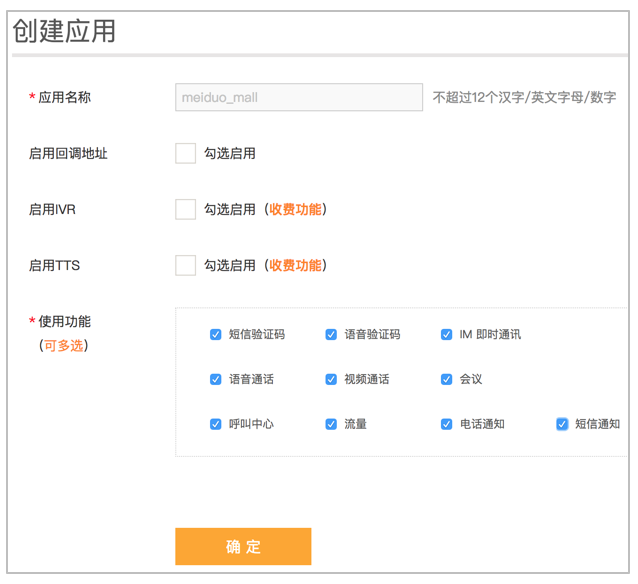Uncheck the 短信通知 checkbox
The width and height of the screenshot is (638, 584).
[x=562, y=424]
